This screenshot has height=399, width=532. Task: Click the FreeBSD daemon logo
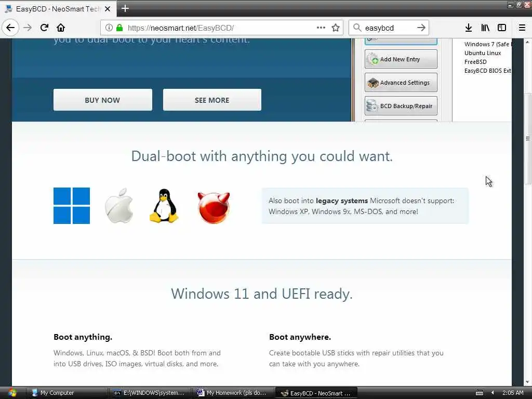214,208
